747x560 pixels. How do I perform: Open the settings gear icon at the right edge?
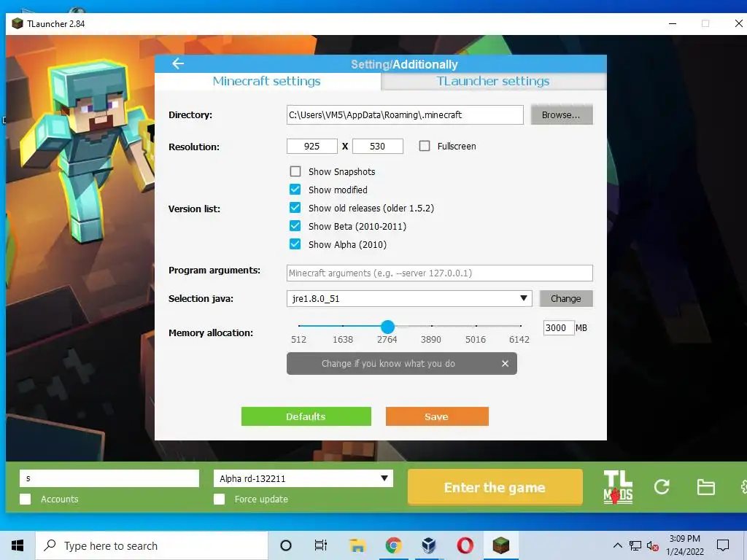(x=743, y=487)
